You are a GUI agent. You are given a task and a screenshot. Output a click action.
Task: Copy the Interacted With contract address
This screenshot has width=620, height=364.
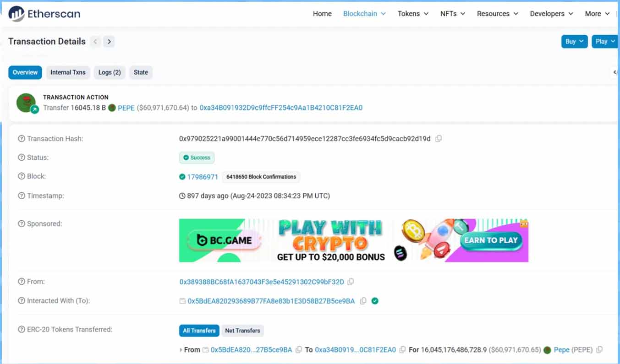pos(363,301)
